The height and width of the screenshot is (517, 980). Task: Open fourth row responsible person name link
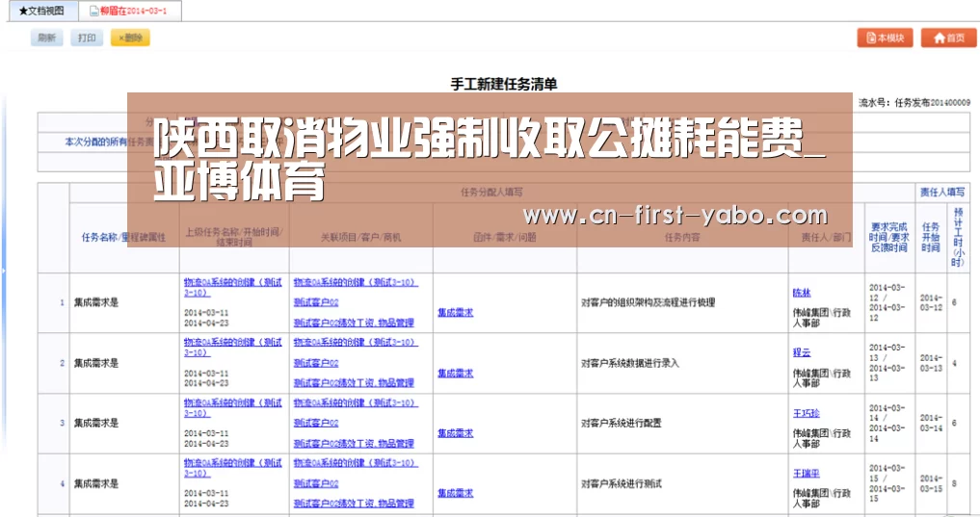807,474
